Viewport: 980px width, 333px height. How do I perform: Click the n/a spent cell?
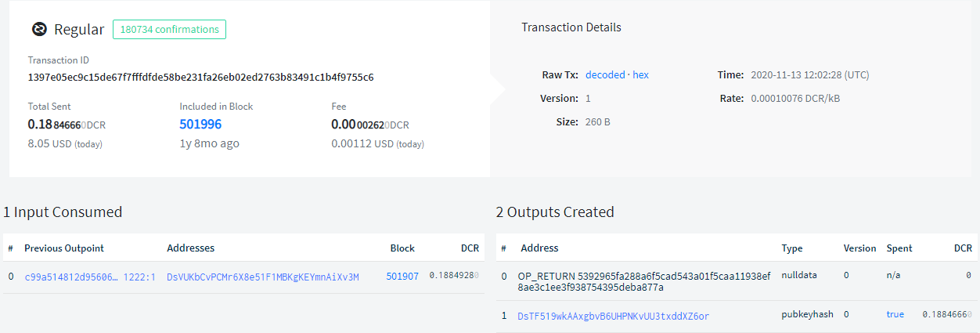coord(894,276)
